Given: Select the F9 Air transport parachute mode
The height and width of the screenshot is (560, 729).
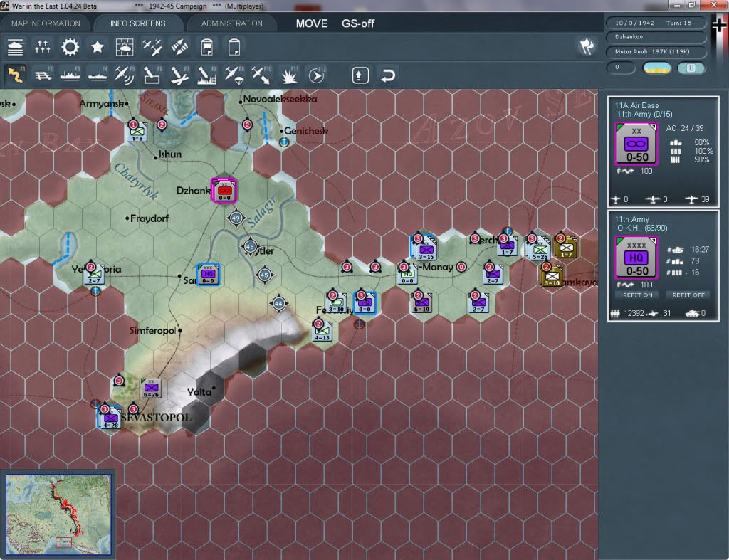Looking at the screenshot, I should click(234, 75).
